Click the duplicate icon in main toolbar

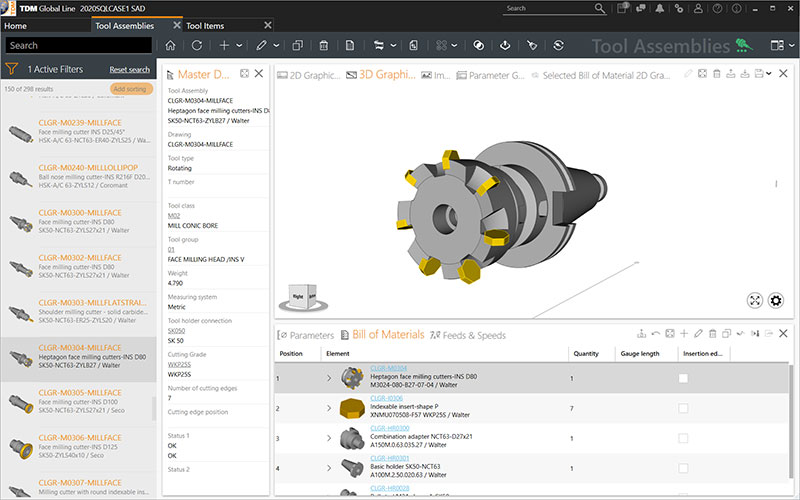(297, 45)
